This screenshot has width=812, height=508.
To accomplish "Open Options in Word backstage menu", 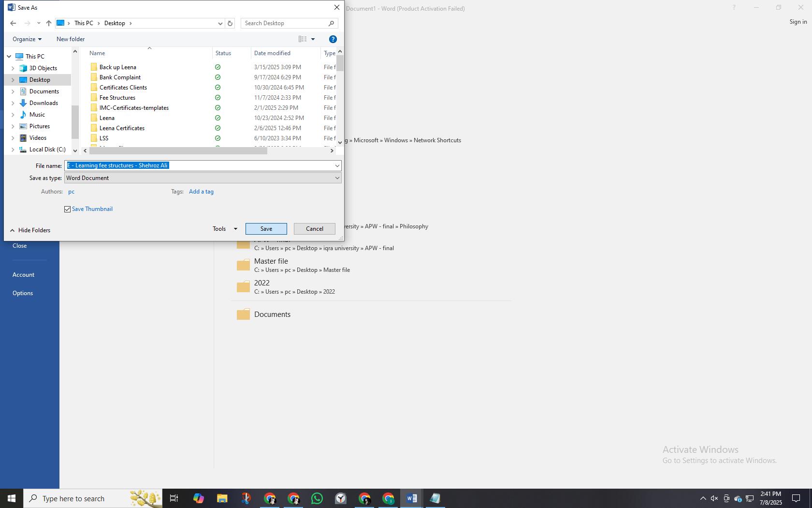I will tap(23, 293).
